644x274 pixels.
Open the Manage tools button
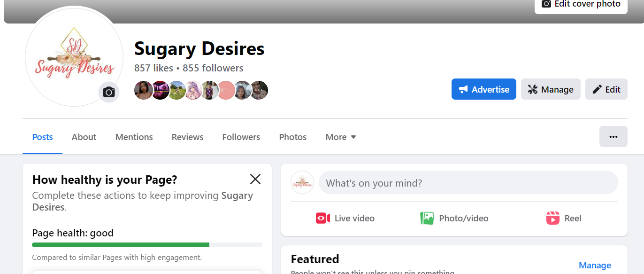pyautogui.click(x=551, y=89)
